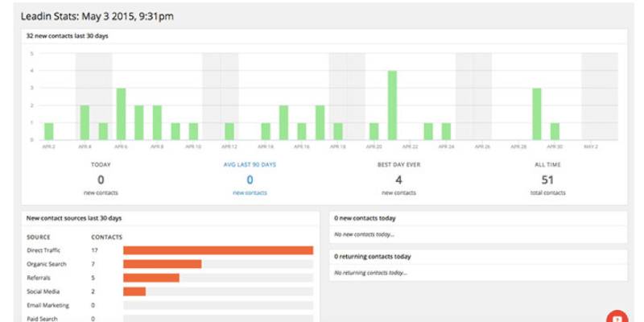Select the Apr 29 green bar in chart

[x=537, y=114]
